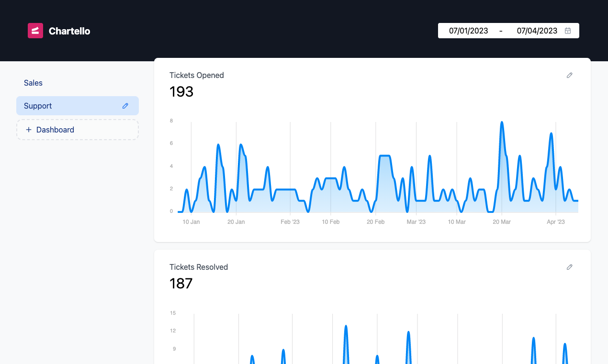Click the Mar '23 axis label
This screenshot has width=608, height=364.
tap(416, 222)
